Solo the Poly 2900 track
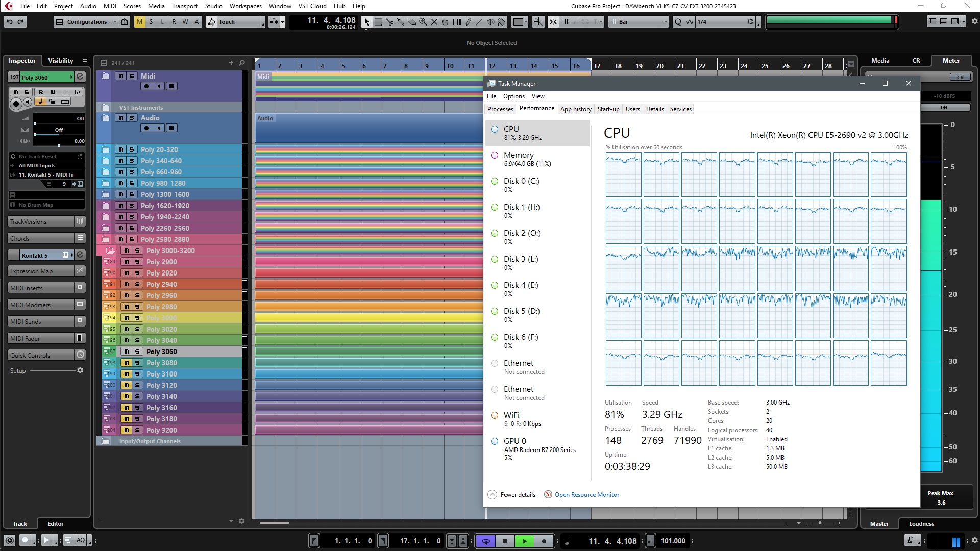This screenshot has width=980, height=551. point(137,262)
